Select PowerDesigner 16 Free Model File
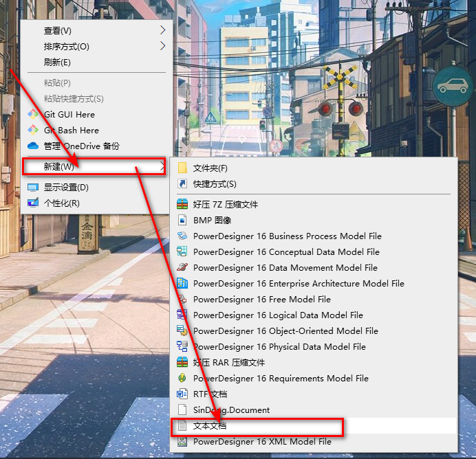Screen dimensions: 476x459 [314, 299]
